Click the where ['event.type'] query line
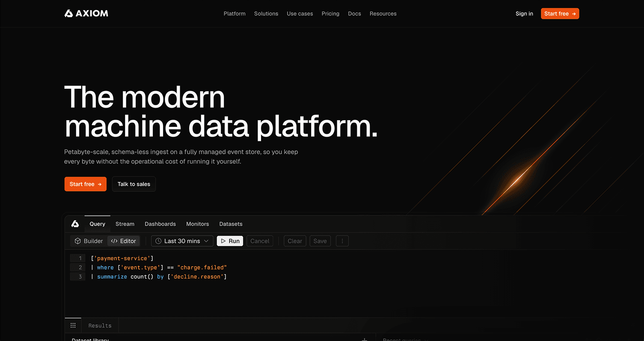Viewport: 644px width, 341px height. pos(159,268)
